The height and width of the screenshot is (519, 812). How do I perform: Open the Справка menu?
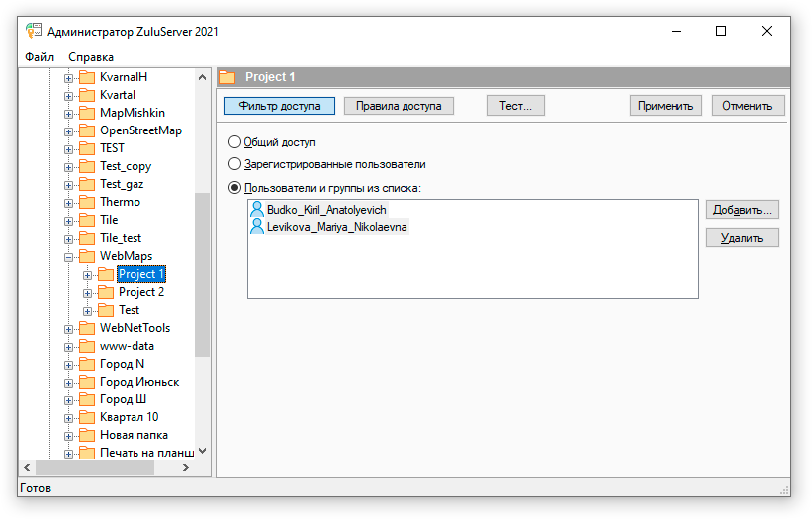[x=91, y=57]
